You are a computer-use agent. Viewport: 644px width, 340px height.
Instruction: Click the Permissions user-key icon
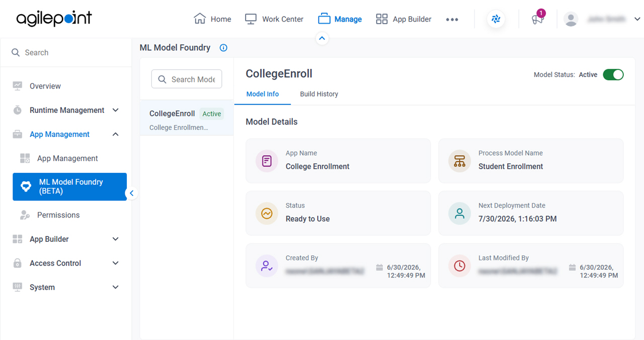click(25, 215)
